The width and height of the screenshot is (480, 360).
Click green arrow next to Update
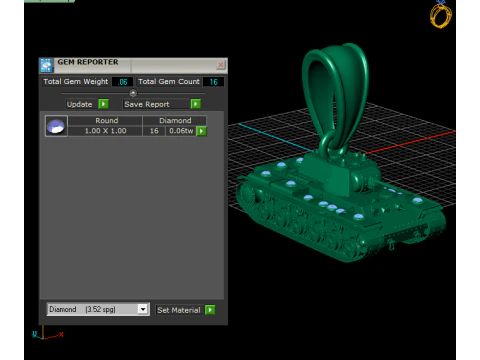(x=104, y=104)
